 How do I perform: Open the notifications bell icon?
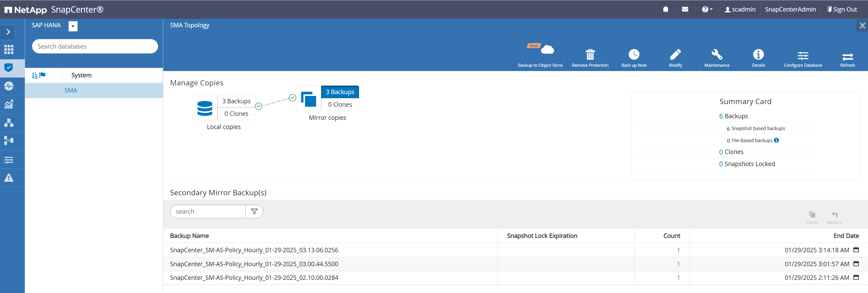[665, 9]
